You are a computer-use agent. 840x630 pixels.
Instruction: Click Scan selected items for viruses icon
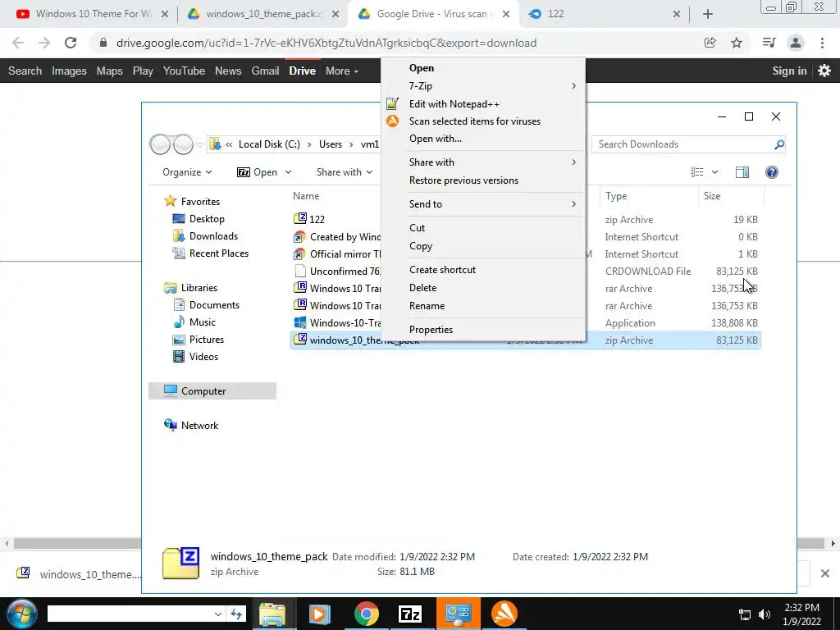click(x=393, y=121)
